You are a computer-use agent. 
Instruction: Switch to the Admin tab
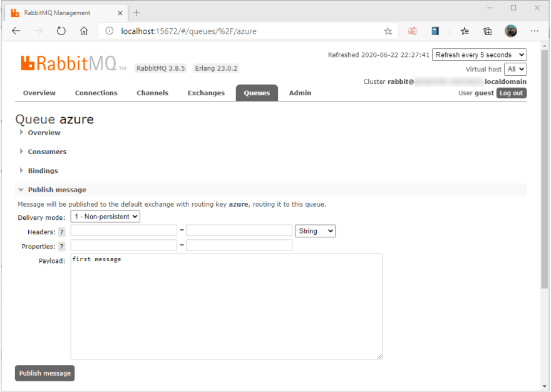pyautogui.click(x=300, y=93)
